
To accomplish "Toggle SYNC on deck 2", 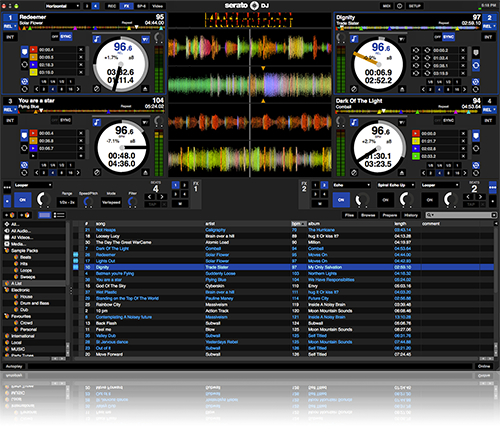I will 449,37.
